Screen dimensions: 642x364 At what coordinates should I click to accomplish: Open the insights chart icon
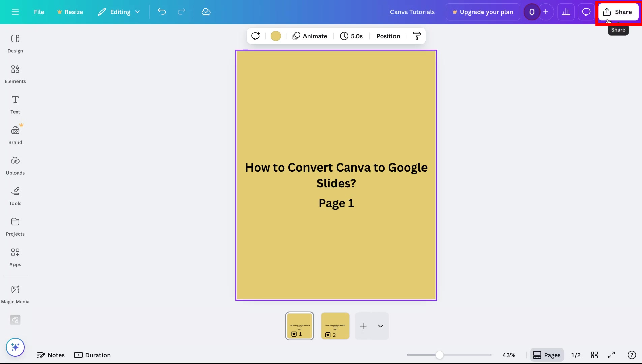point(566,12)
